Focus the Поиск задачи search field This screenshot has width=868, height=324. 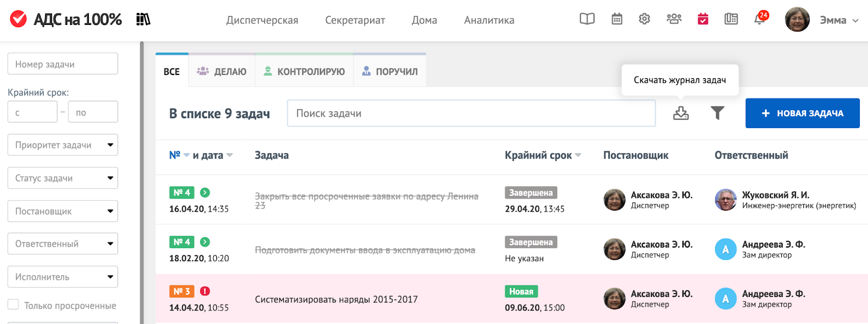tap(471, 113)
